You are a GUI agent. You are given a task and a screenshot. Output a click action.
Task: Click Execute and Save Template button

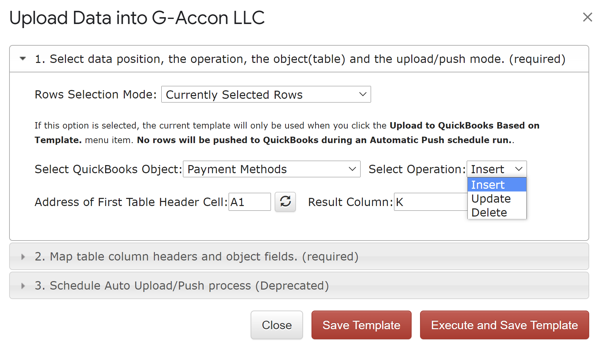pyautogui.click(x=504, y=325)
